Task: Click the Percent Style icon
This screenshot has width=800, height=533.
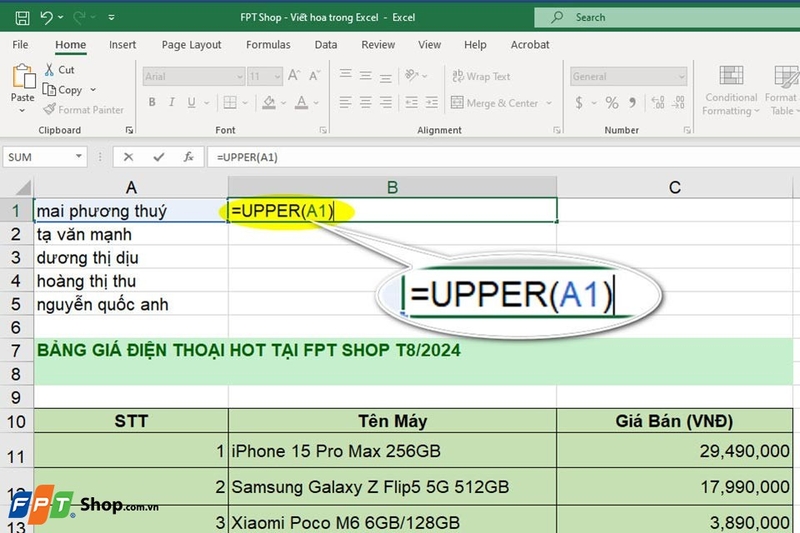Action: pos(612,103)
